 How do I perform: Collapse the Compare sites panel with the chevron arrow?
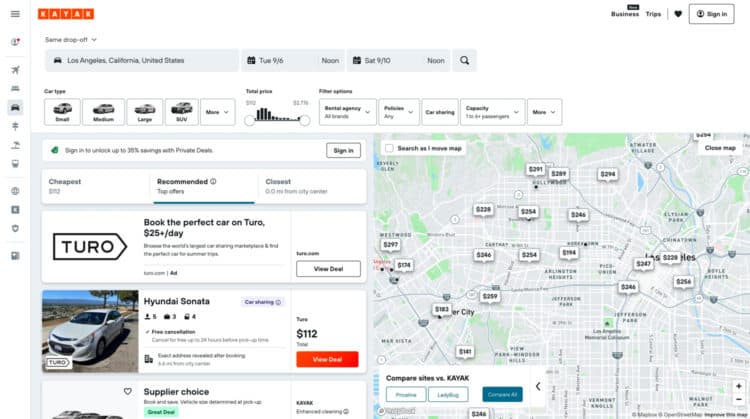pyautogui.click(x=538, y=386)
